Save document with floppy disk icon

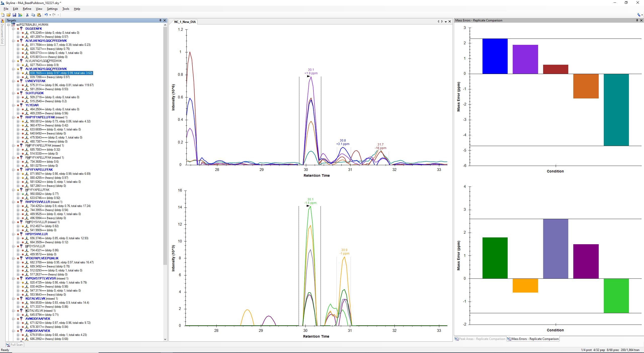(x=14, y=15)
